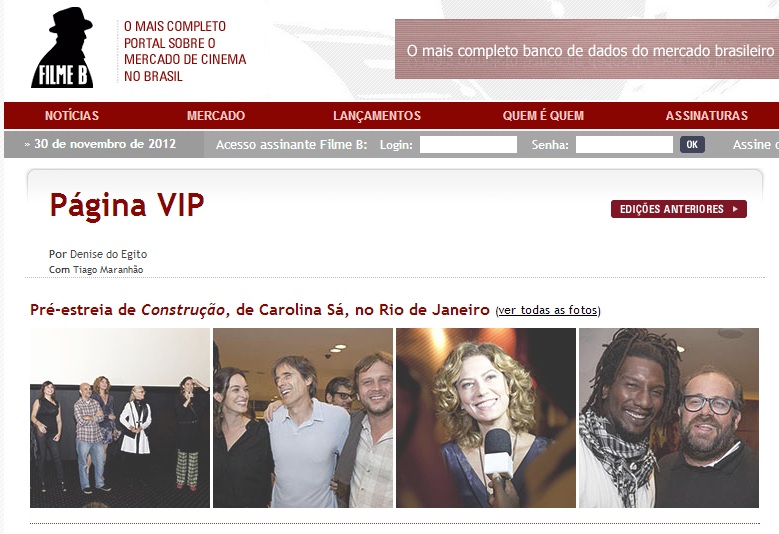Open the photo of three smiling people
Screen dimensions: 779x534
coord(303,418)
